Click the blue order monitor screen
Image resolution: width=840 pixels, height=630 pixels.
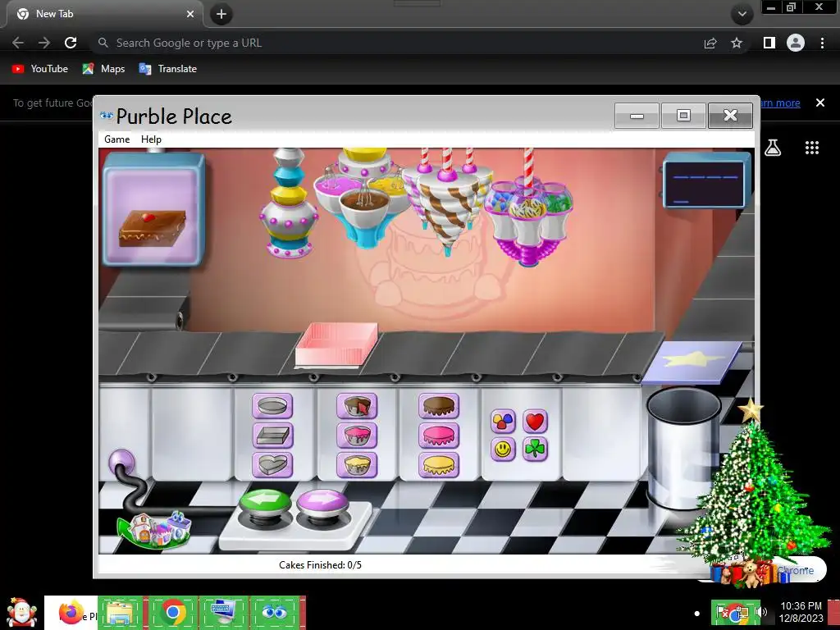pyautogui.click(x=706, y=180)
